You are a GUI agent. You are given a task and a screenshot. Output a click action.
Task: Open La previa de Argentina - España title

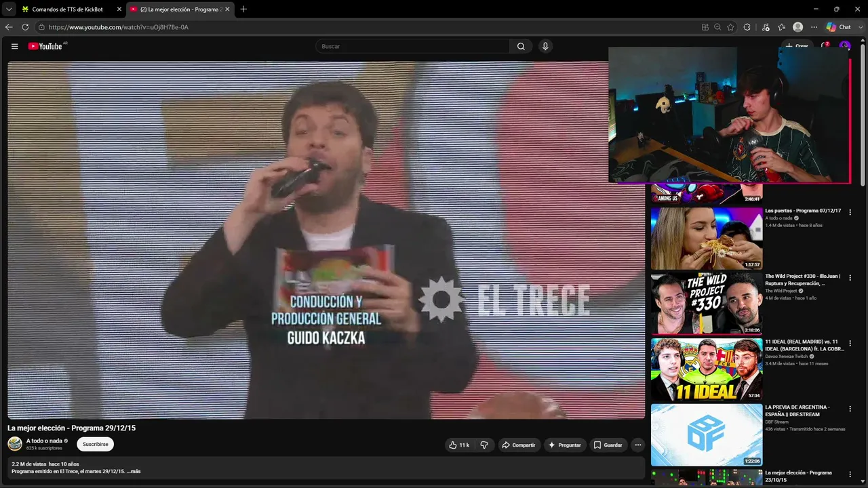797,411
